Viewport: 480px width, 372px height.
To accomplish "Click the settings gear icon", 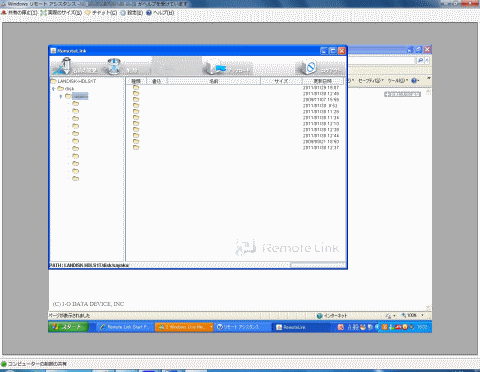I will (x=123, y=13).
